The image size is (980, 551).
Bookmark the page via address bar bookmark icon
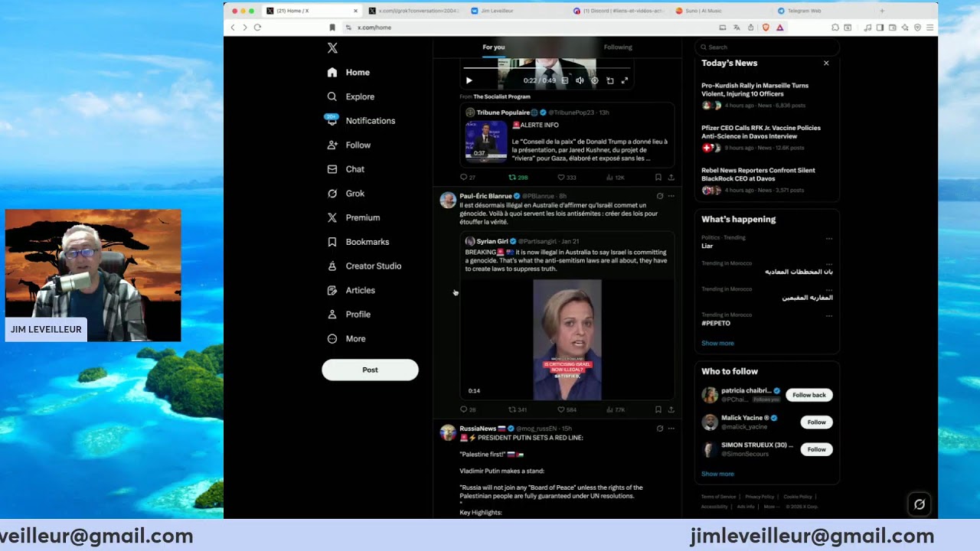332,28
